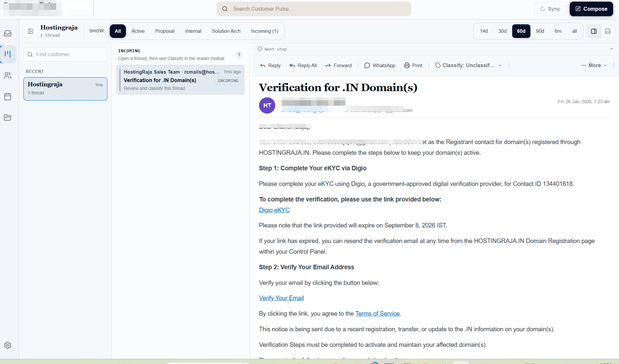Select the 90d time range
This screenshot has width=619, height=364.
coord(540,31)
